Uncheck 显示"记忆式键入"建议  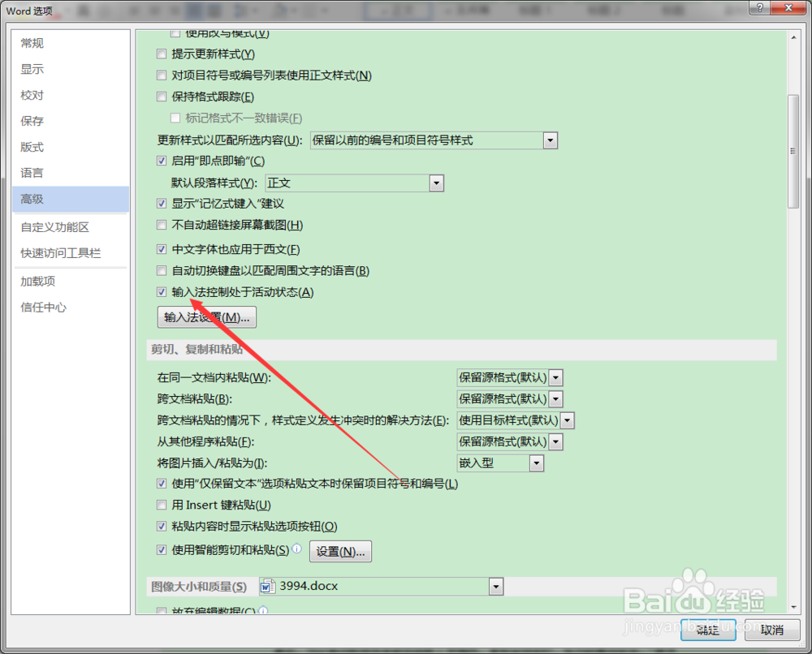tap(161, 203)
